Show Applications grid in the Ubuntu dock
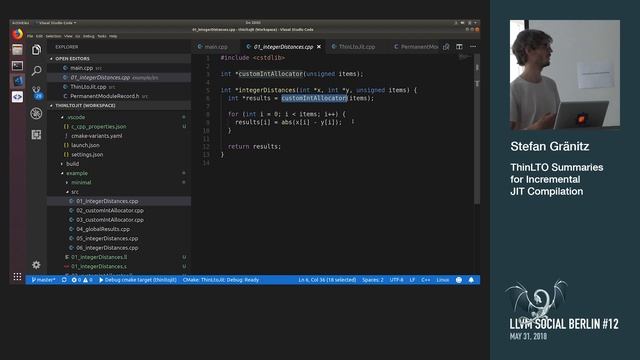This screenshot has width=640, height=360. pos(17,277)
